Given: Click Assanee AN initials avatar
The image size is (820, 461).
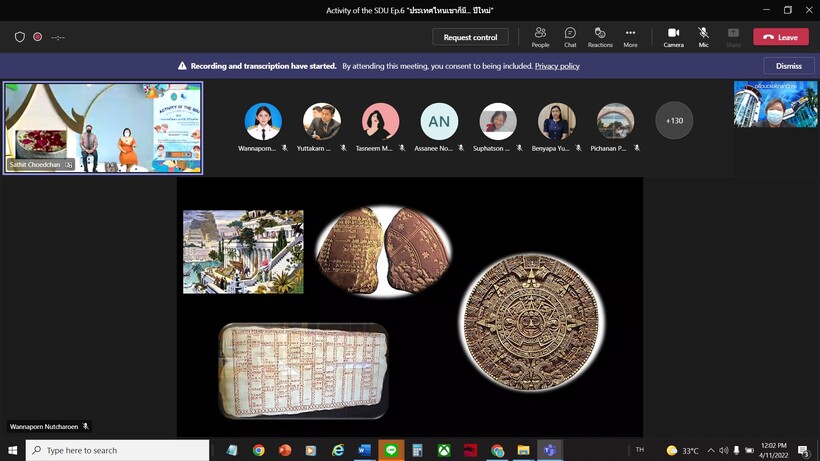Looking at the screenshot, I should 439,121.
